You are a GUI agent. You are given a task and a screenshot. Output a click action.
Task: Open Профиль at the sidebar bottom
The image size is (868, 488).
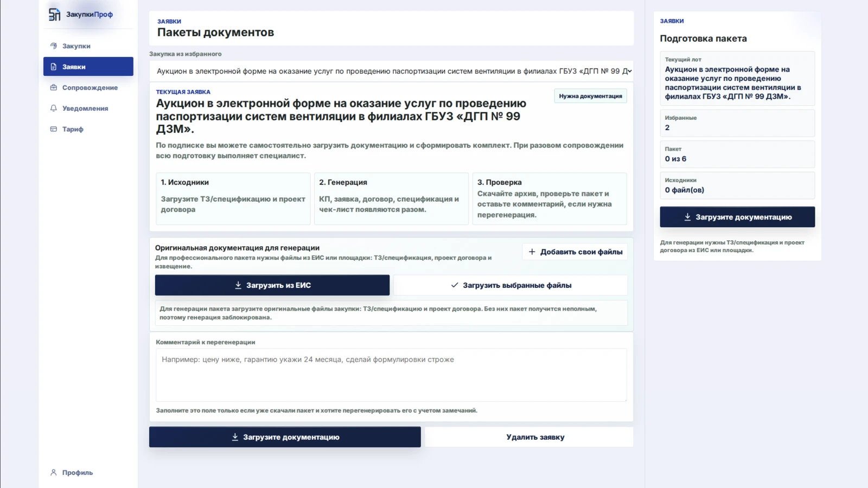[88, 472]
